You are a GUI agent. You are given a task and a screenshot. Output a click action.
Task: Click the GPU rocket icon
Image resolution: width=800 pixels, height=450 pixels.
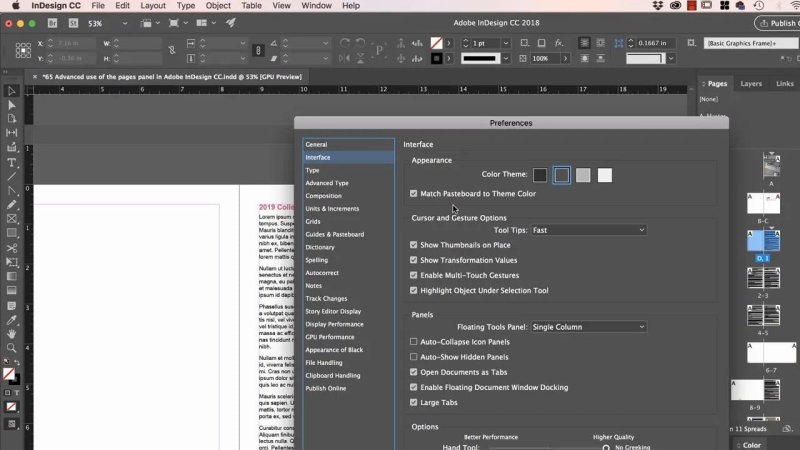point(231,23)
